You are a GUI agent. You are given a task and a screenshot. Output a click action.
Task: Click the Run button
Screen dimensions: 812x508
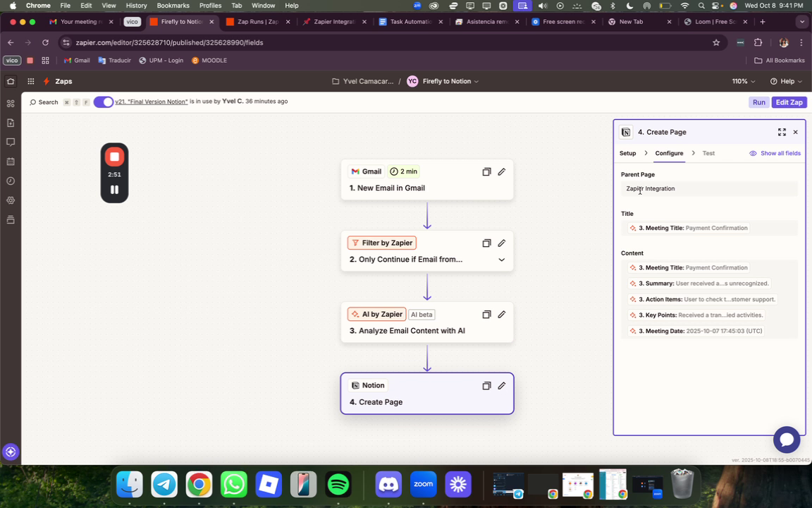pos(758,102)
